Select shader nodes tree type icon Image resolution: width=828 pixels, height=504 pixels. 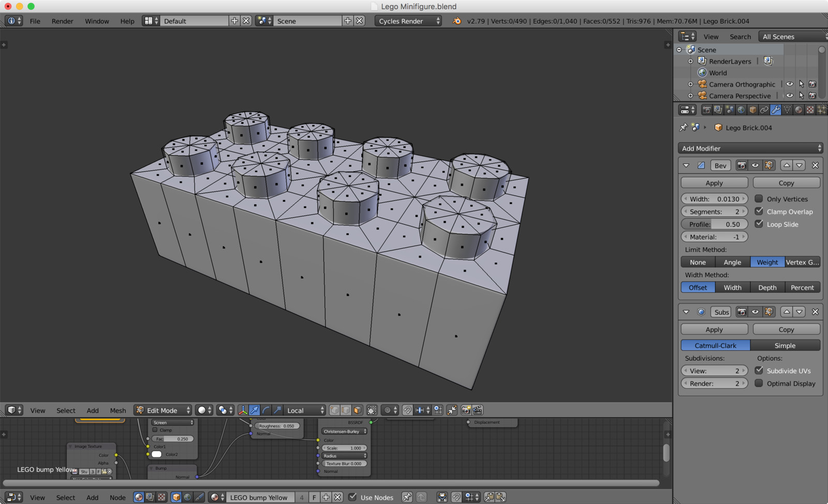[x=139, y=497]
